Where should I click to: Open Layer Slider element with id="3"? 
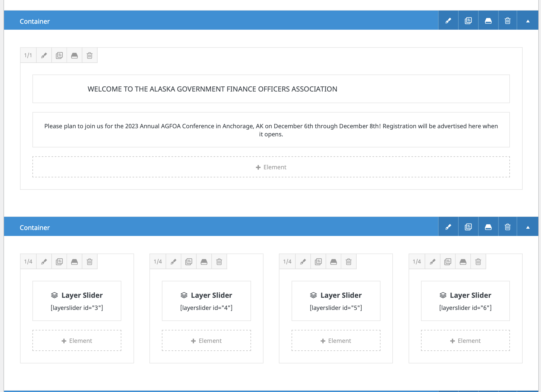click(77, 301)
